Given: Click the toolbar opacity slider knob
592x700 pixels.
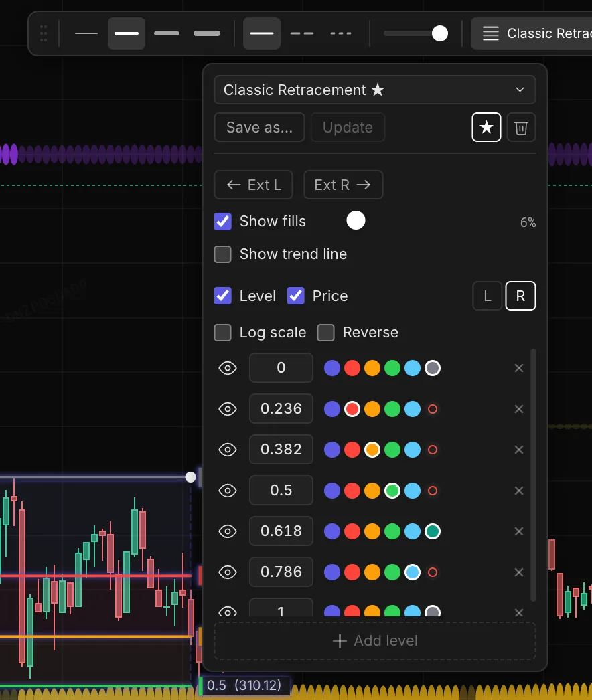Looking at the screenshot, I should pyautogui.click(x=440, y=33).
